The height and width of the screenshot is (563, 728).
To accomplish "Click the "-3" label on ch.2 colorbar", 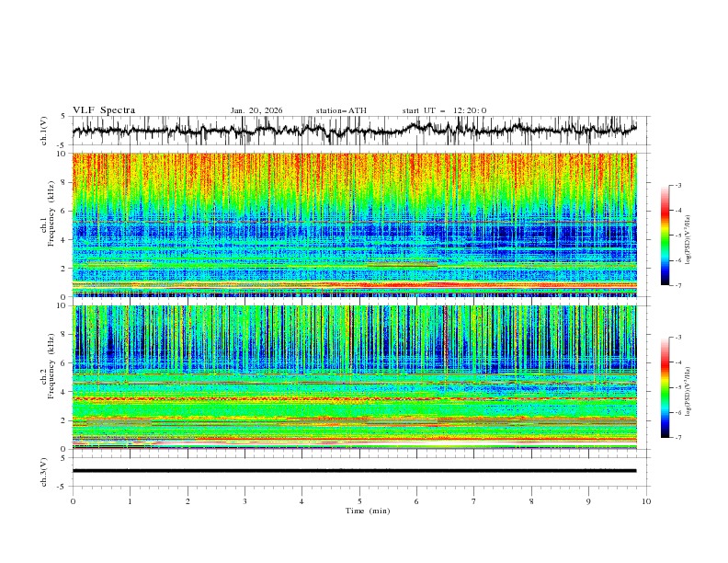I will tap(678, 338).
